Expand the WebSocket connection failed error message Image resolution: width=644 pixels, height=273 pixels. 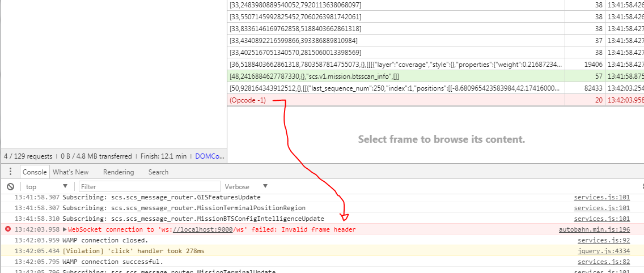click(65, 229)
